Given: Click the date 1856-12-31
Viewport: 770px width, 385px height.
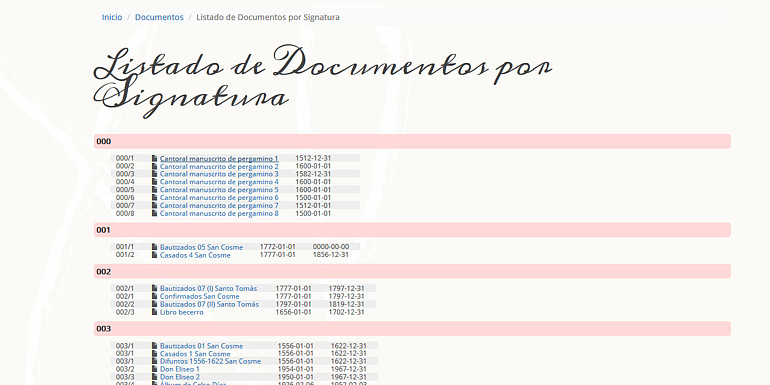Looking at the screenshot, I should (331, 255).
